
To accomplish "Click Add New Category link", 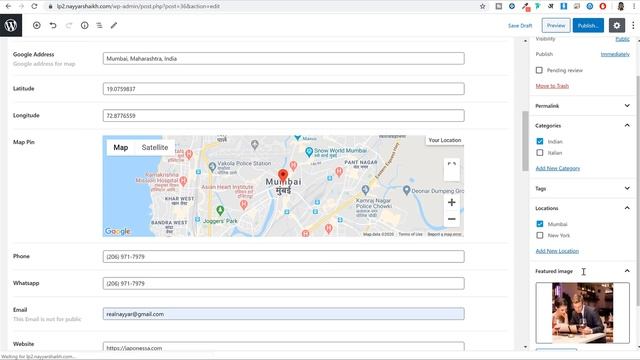I will 558,168.
